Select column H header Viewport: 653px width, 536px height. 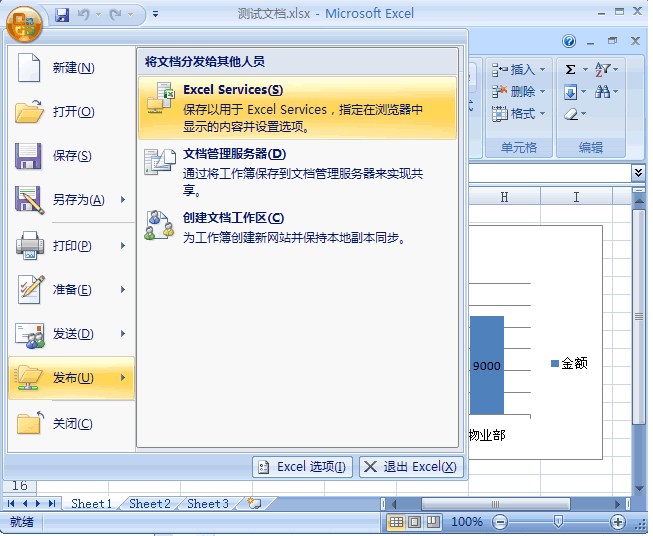(x=504, y=197)
